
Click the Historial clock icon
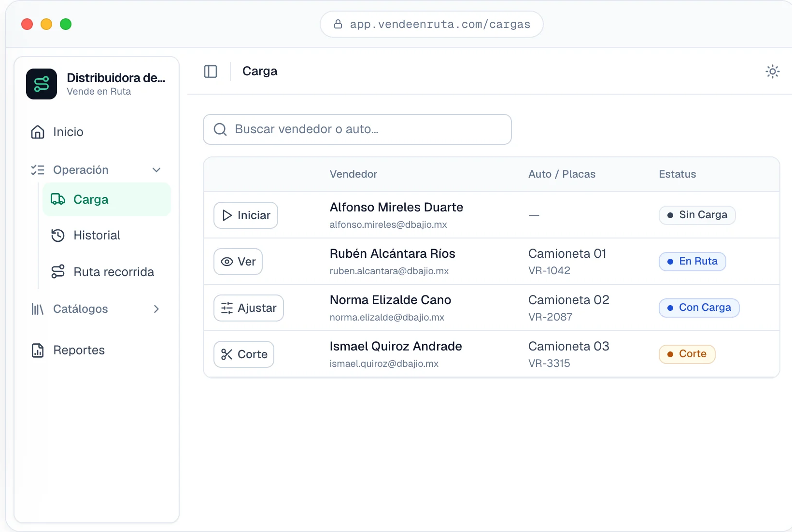pos(58,235)
